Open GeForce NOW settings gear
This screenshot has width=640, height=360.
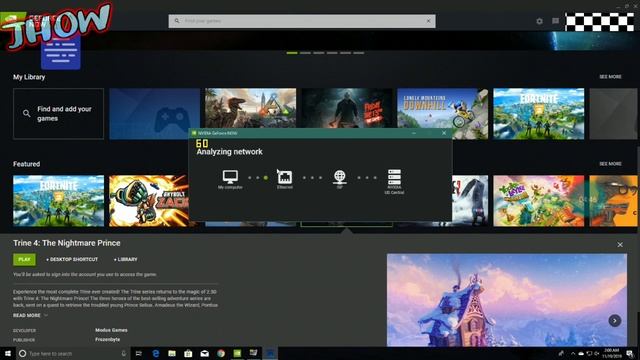pyautogui.click(x=539, y=21)
